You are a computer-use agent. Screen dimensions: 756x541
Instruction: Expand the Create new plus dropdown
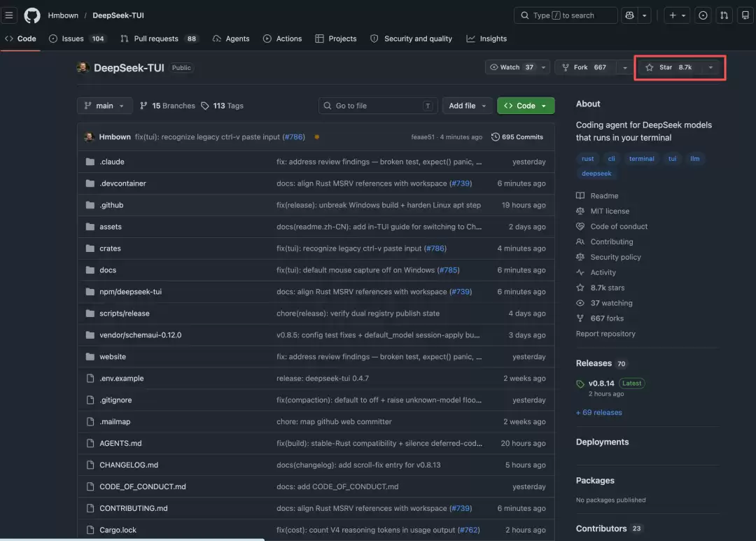[x=677, y=15]
